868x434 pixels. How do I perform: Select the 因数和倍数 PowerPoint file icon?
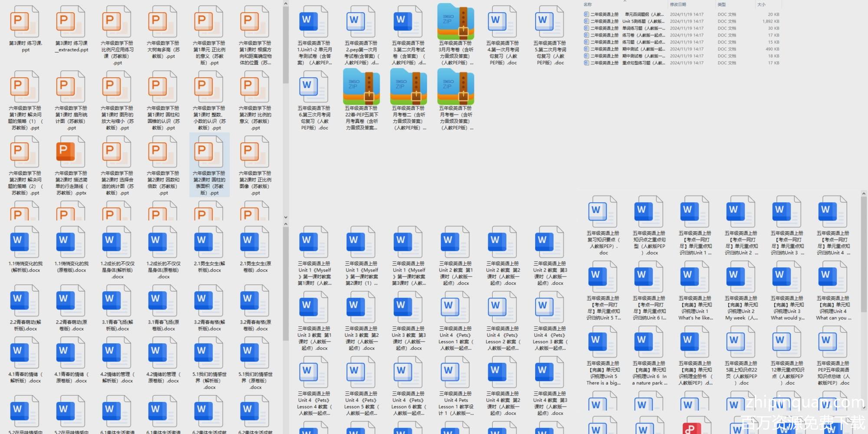coord(163,151)
